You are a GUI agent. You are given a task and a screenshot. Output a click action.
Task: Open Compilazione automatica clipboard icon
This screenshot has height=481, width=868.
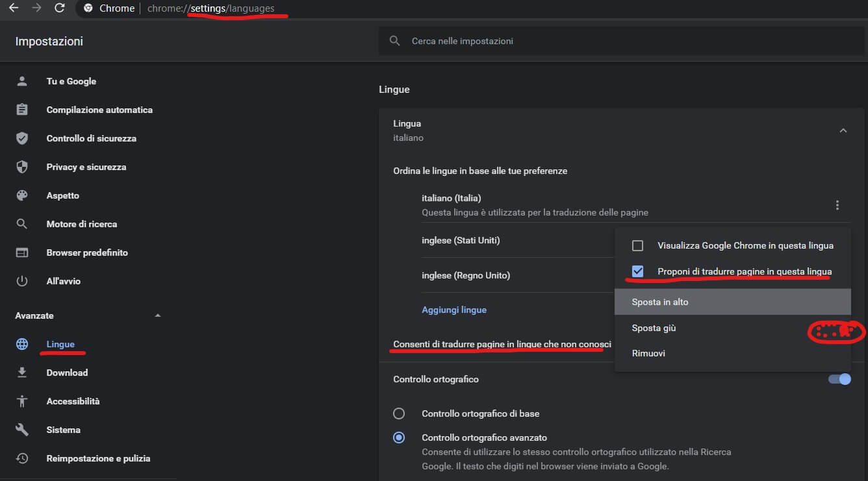point(22,110)
